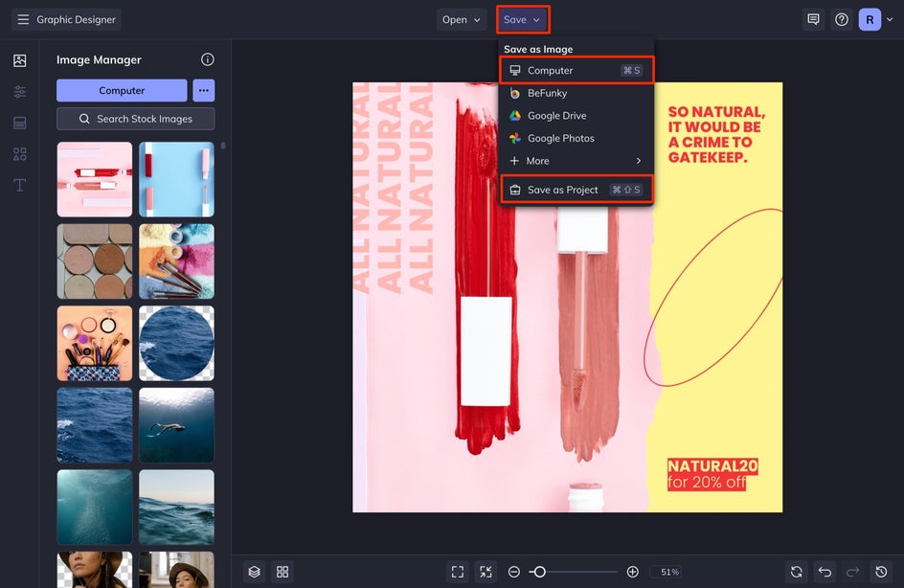
Task: Select the Edit sliders sidebar icon
Action: pos(19,92)
